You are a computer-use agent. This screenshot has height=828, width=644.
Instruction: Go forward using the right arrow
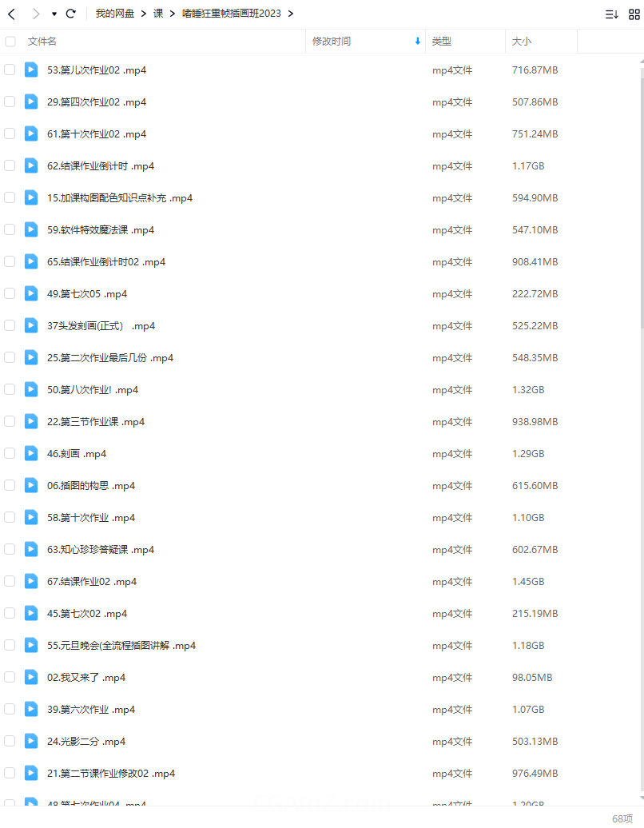pyautogui.click(x=36, y=14)
